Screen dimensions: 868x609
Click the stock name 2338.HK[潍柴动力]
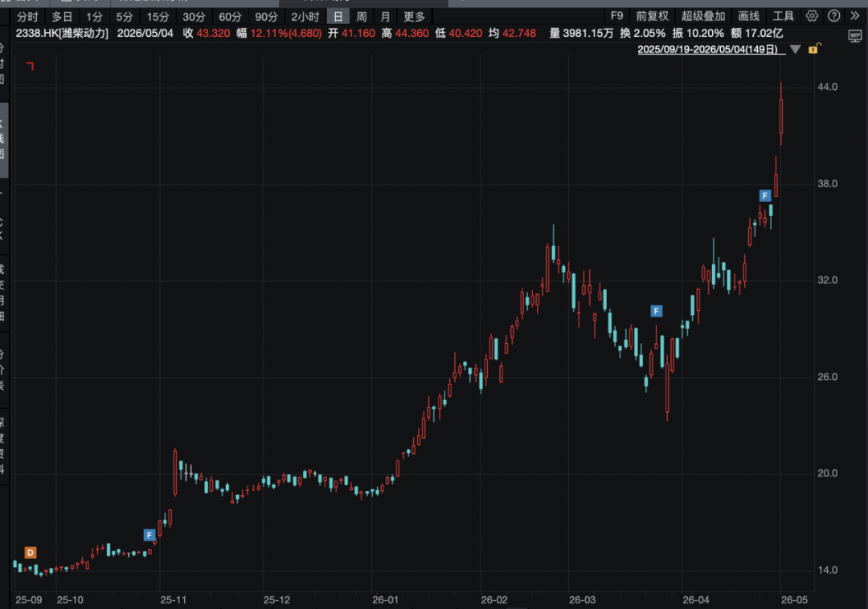point(62,33)
